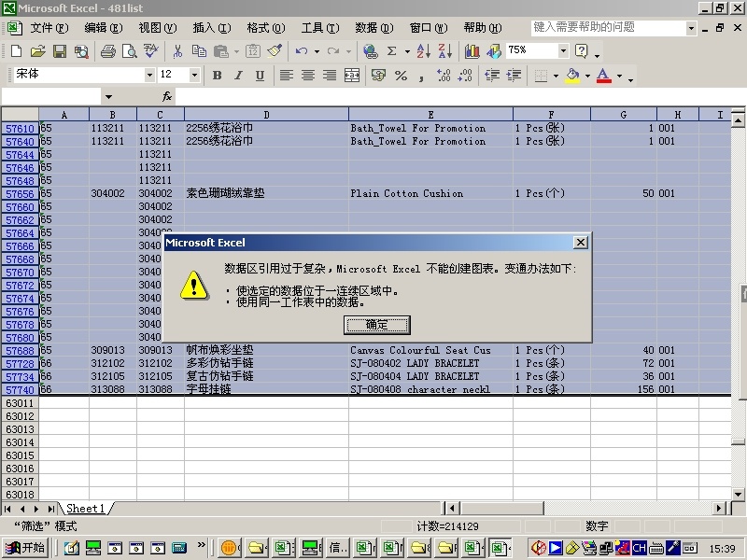Expand the Font Color palette arrow
This screenshot has height=560, width=747.
[x=619, y=76]
